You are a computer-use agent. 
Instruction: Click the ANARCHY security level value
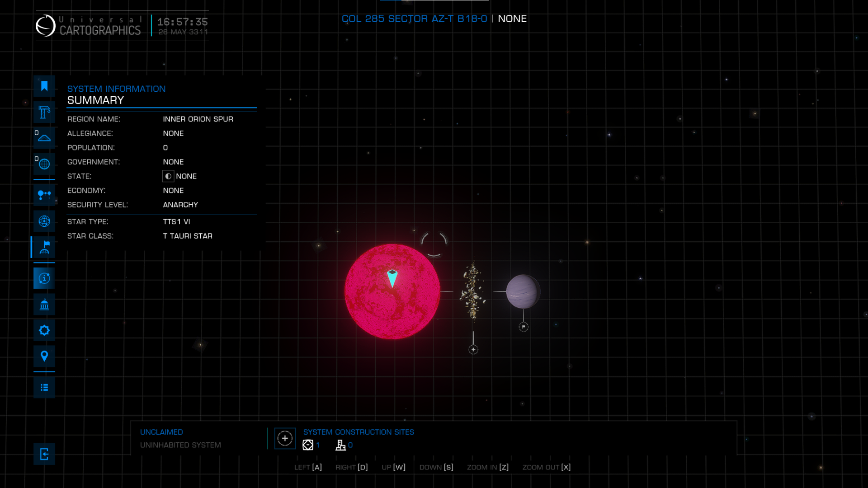pos(180,205)
